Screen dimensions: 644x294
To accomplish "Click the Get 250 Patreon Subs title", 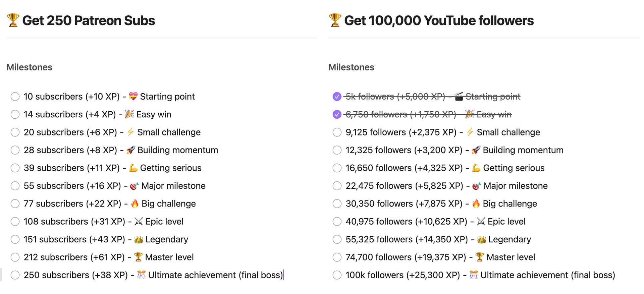I will 89,20.
